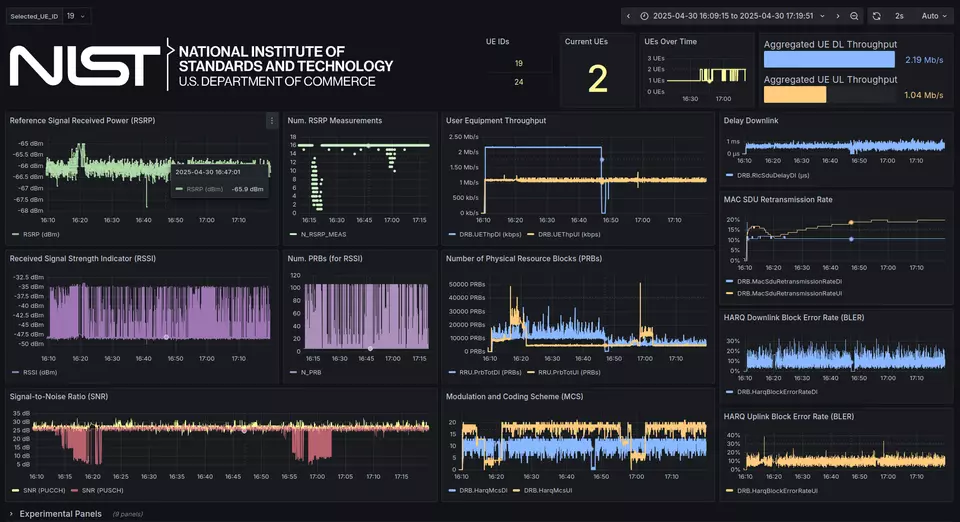The width and height of the screenshot is (960, 522).
Task: Open the Current UEs panel title
Action: point(586,42)
